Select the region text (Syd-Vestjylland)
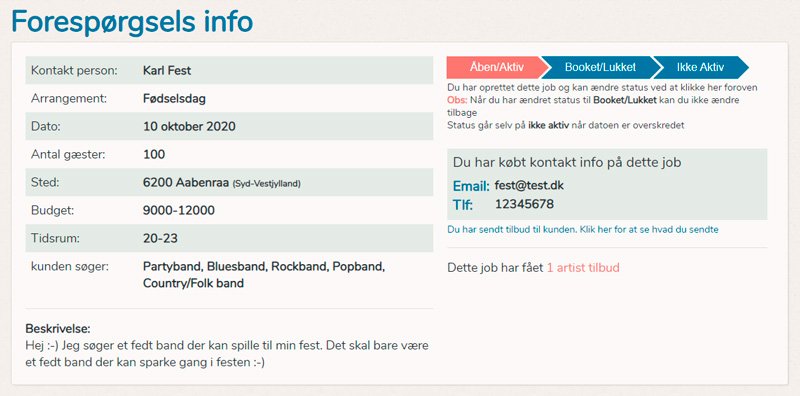Screen dimensions: 800x396 click(266, 184)
